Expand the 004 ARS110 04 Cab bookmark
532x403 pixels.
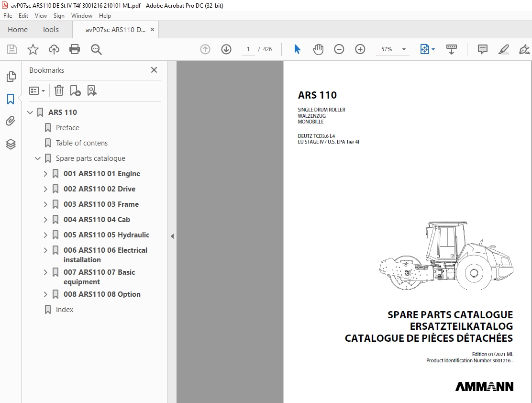[x=45, y=220]
